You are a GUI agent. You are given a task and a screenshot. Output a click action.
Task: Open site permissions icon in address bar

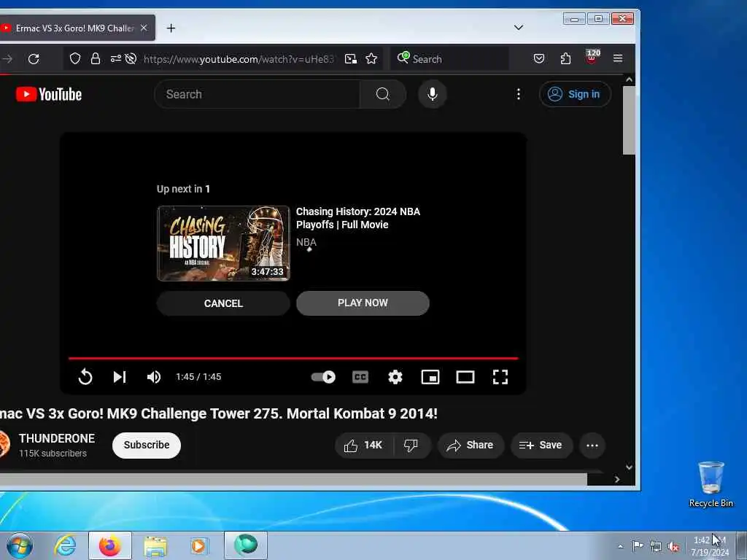116,58
